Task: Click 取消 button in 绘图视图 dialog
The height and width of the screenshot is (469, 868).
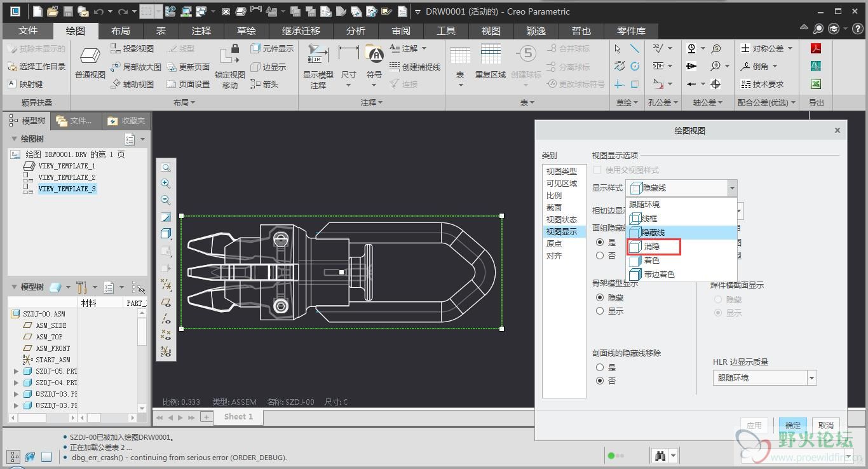Action: 826,426
